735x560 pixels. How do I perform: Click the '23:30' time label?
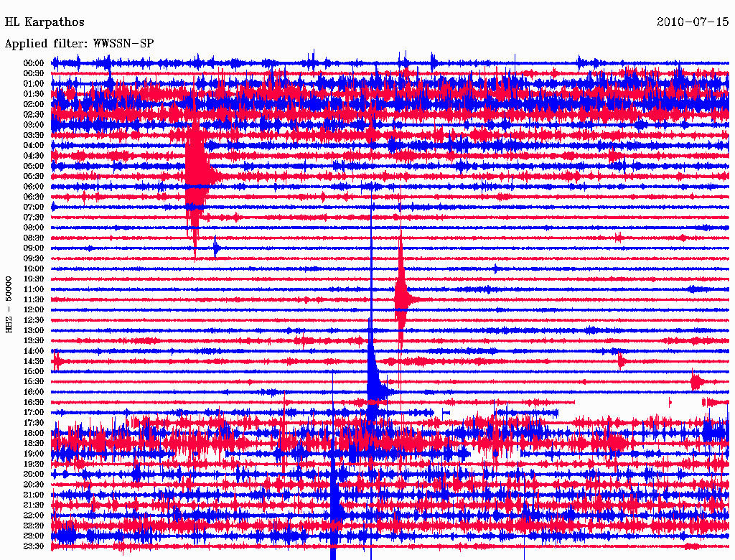coord(33,546)
